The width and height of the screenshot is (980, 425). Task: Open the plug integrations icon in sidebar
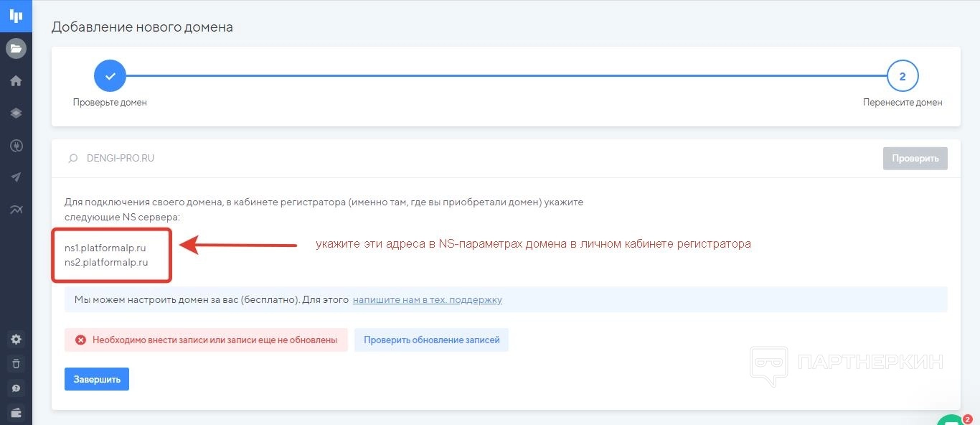pos(16,146)
